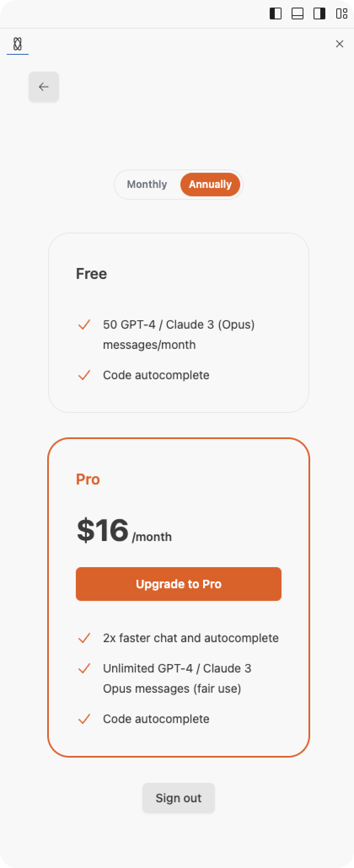
Task: Toggle the secondary right sidebar layout icon
Action: 319,14
